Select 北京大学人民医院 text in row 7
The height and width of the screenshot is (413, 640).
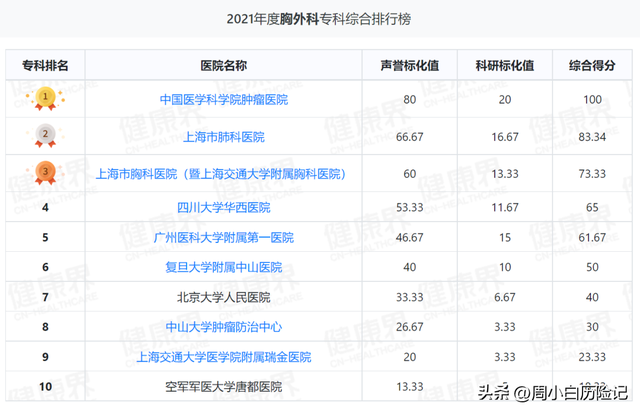pos(224,297)
